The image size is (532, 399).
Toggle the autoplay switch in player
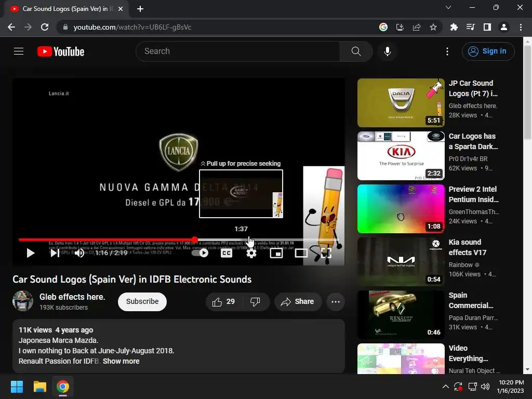coord(200,253)
